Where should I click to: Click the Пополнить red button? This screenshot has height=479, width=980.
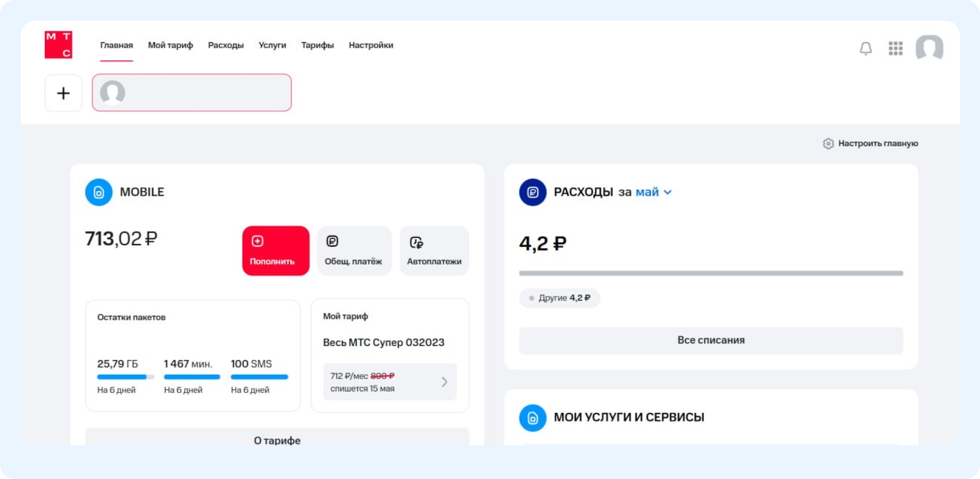pyautogui.click(x=276, y=251)
